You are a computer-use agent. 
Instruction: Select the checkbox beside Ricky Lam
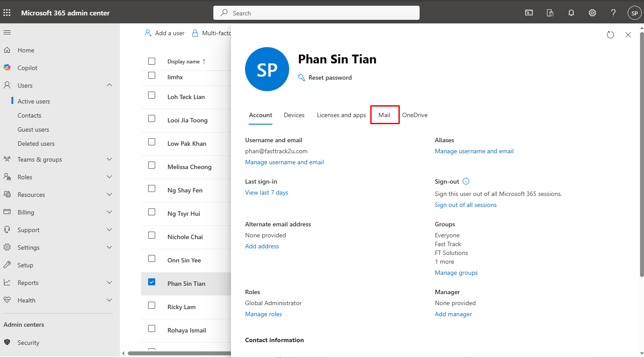[152, 305]
